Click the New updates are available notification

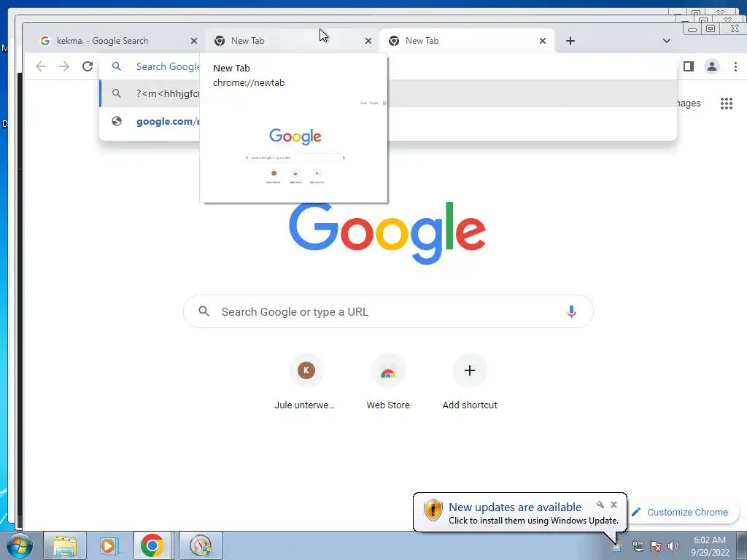(519, 513)
